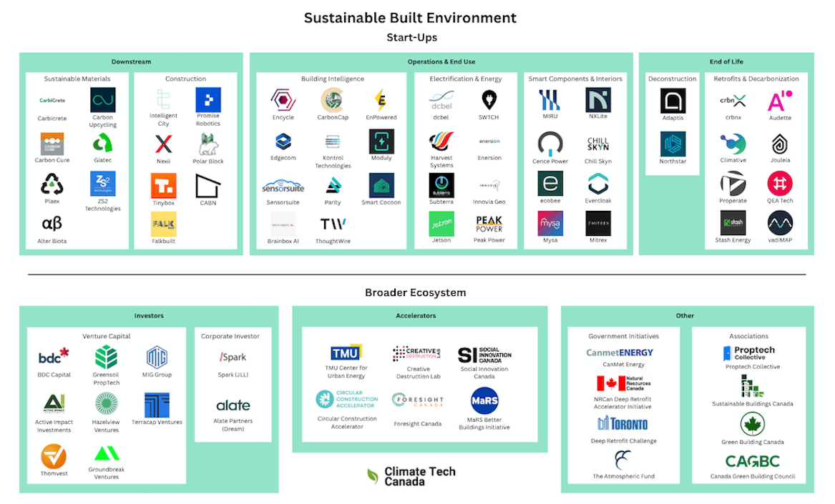The image size is (835, 504).
Task: Select the Greensoil PropTech logo
Action: (x=106, y=357)
